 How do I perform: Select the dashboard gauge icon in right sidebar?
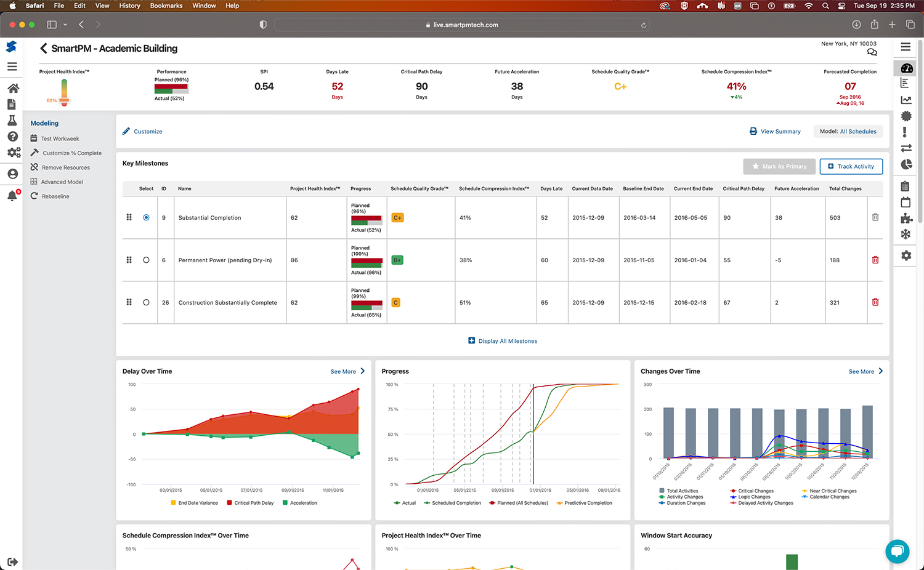point(907,68)
